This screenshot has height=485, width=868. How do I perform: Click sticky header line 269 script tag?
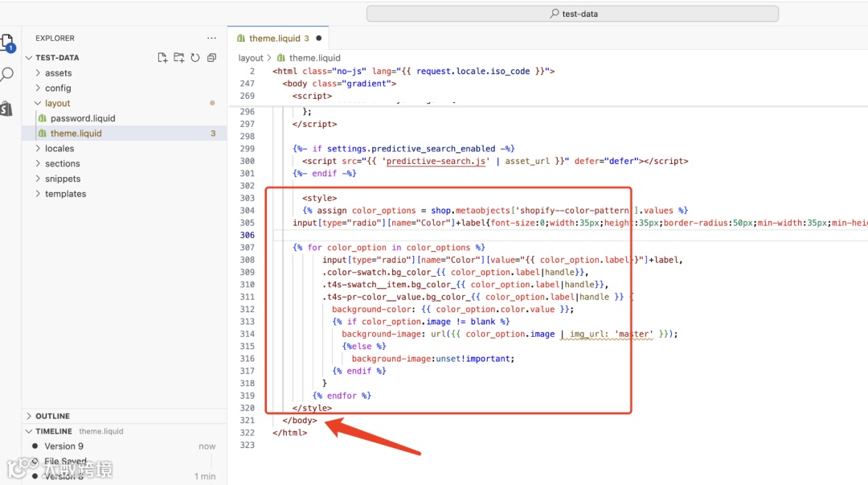pyautogui.click(x=312, y=96)
